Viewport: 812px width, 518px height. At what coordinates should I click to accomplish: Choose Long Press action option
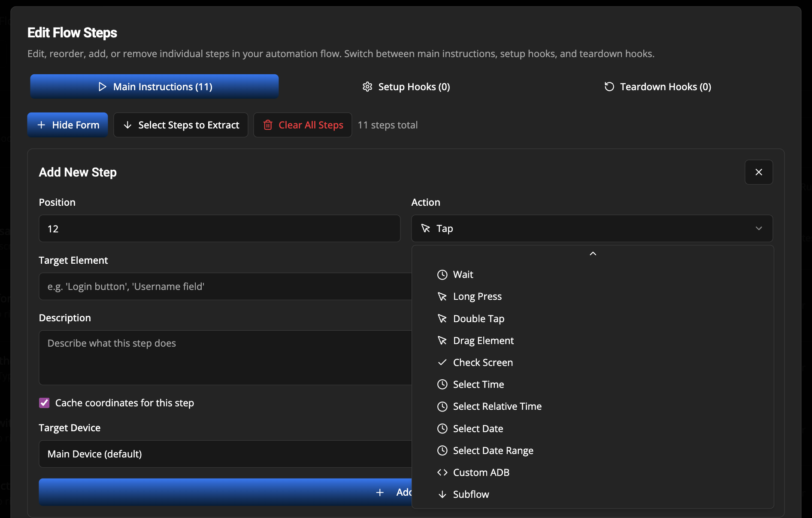[592, 296]
